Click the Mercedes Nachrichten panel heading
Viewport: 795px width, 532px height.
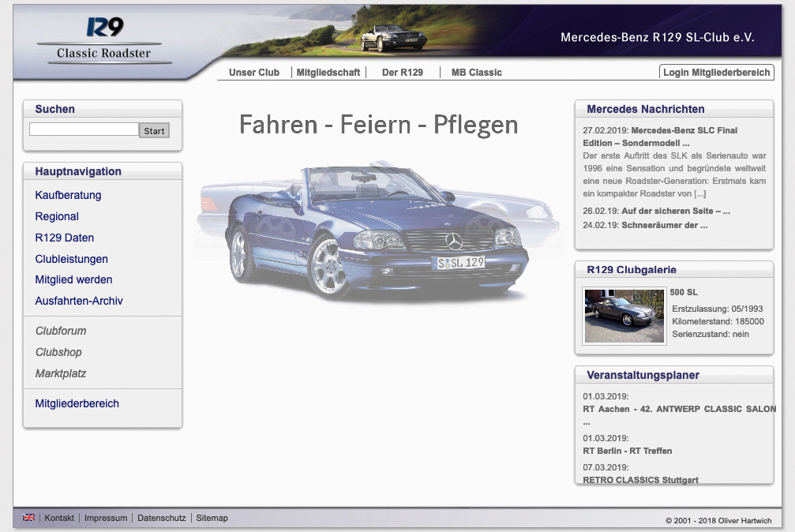(x=646, y=109)
